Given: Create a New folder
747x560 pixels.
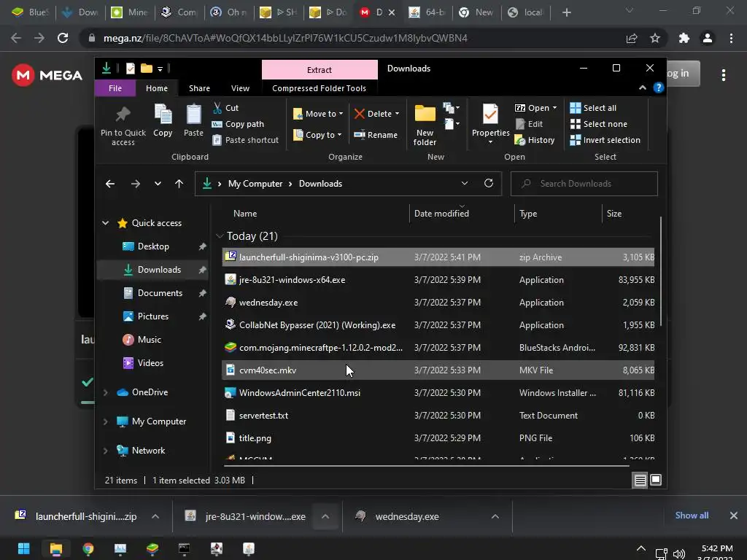Looking at the screenshot, I should pos(425,125).
